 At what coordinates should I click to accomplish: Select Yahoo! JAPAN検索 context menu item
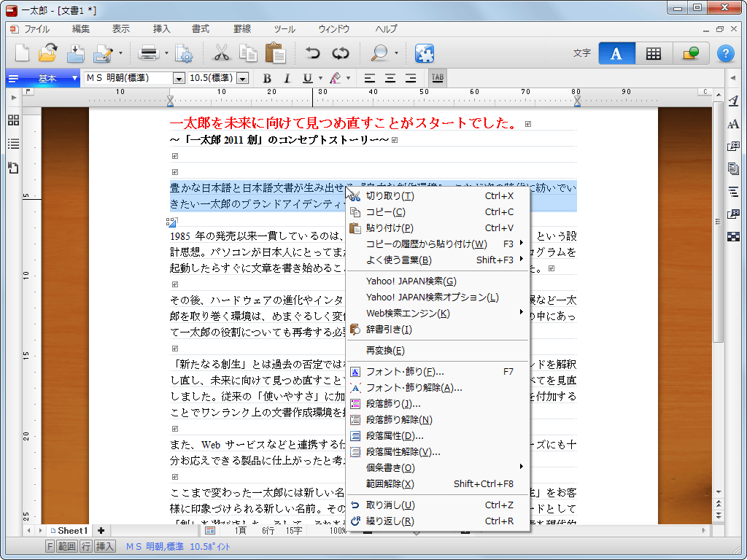point(438,281)
